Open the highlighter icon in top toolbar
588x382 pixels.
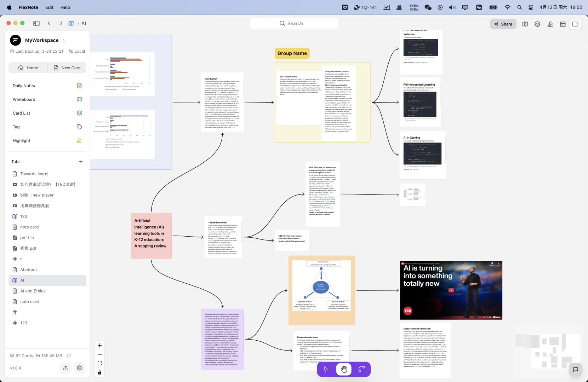coord(550,24)
